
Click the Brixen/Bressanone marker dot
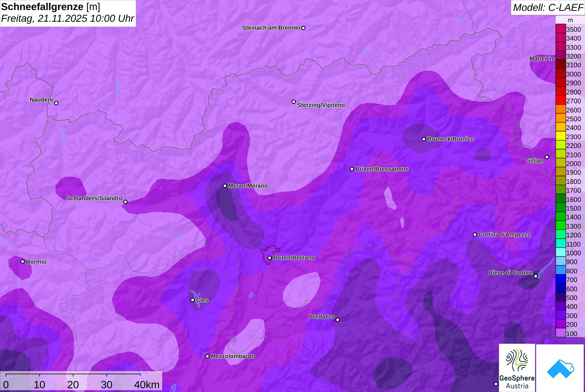pyautogui.click(x=352, y=169)
